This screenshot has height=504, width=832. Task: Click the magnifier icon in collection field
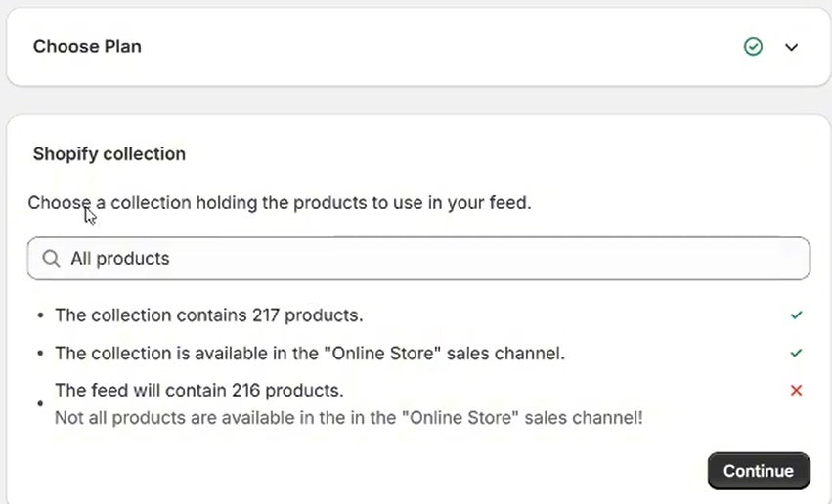(51, 259)
